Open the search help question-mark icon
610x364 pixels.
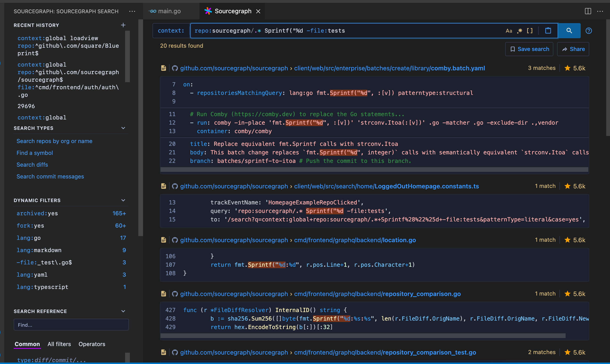click(589, 31)
